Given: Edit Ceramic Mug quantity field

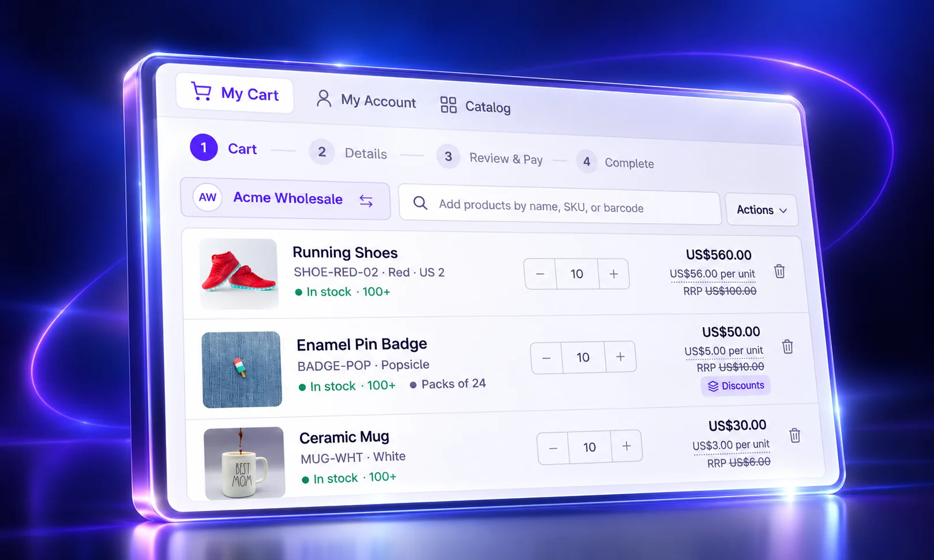Looking at the screenshot, I should 590,447.
